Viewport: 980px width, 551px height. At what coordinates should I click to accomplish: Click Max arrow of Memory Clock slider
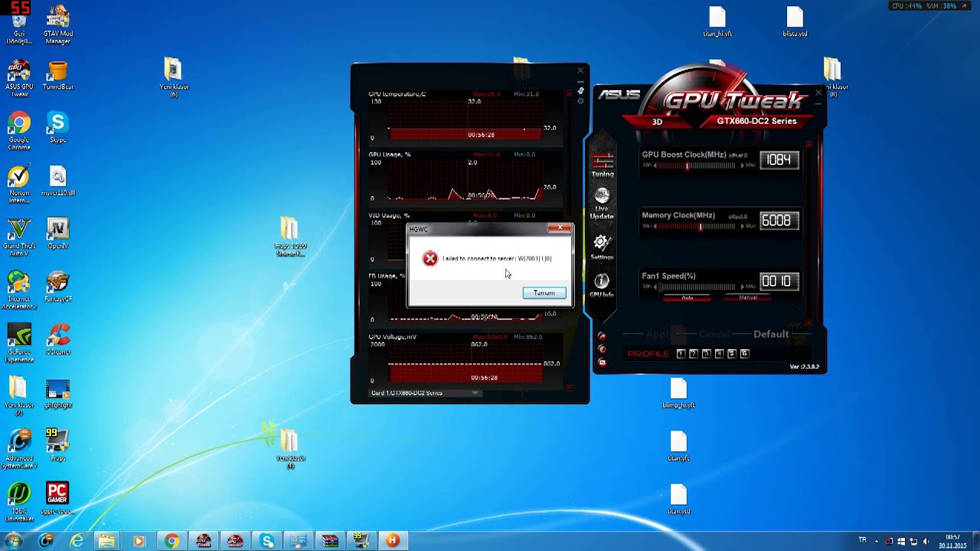[x=742, y=226]
